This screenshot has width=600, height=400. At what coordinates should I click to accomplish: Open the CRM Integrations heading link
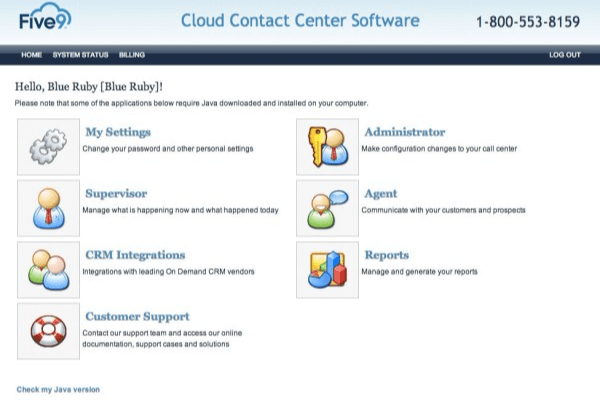click(135, 255)
